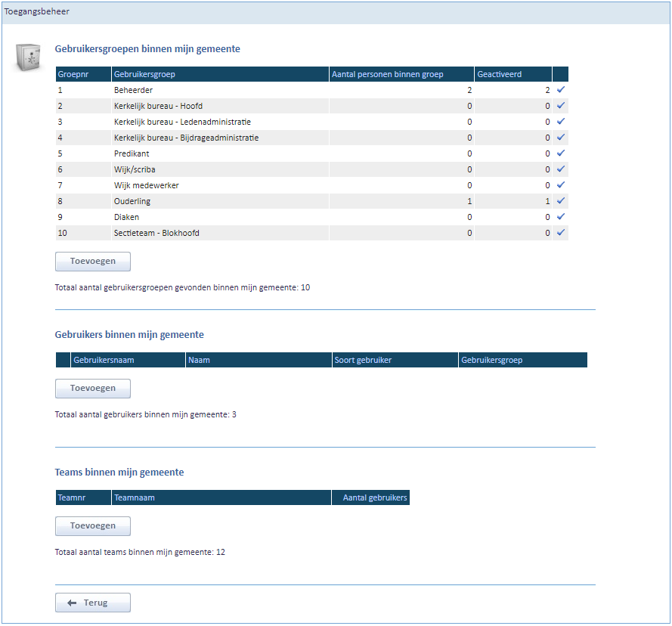The width and height of the screenshot is (672, 626).
Task: Click the checkmark icon in Beheerder row
Action: 561,90
